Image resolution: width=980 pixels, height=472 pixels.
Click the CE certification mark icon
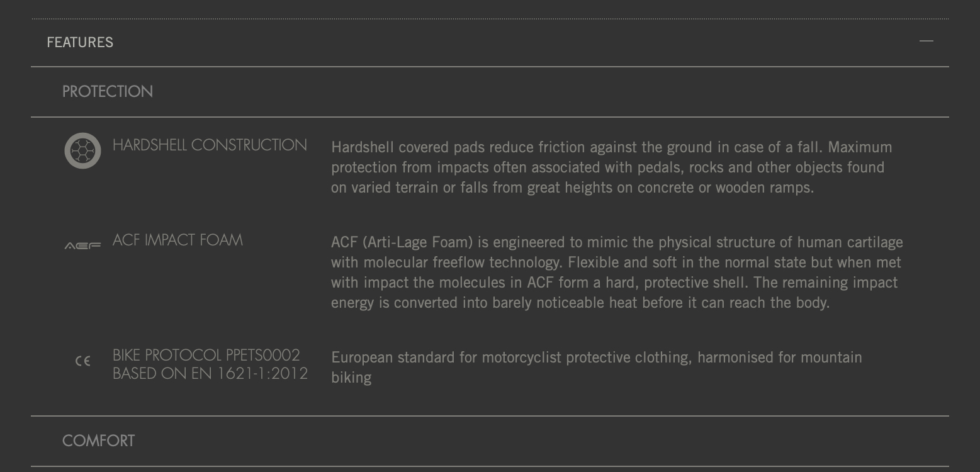point(82,361)
